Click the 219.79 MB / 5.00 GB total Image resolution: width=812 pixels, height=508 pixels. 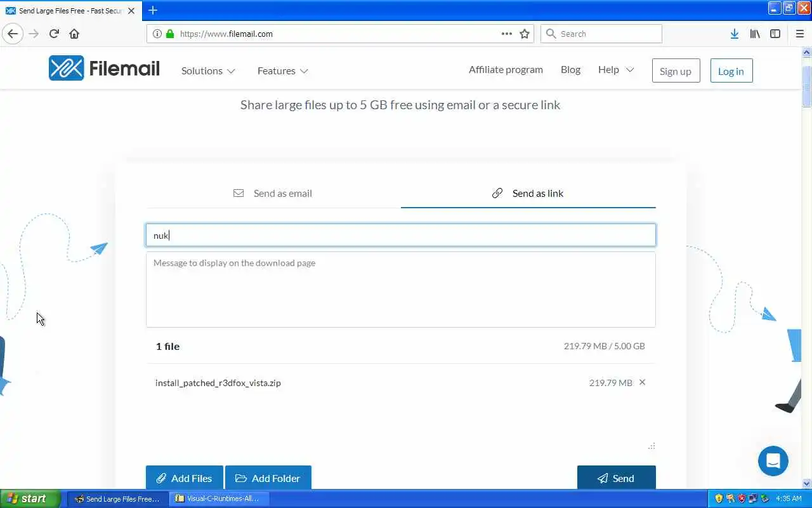click(x=604, y=346)
